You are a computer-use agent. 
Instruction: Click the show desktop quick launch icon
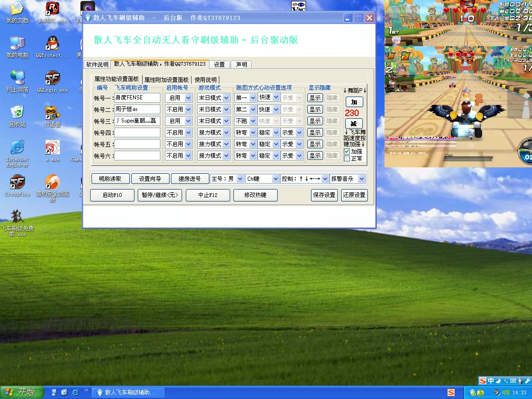54,392
